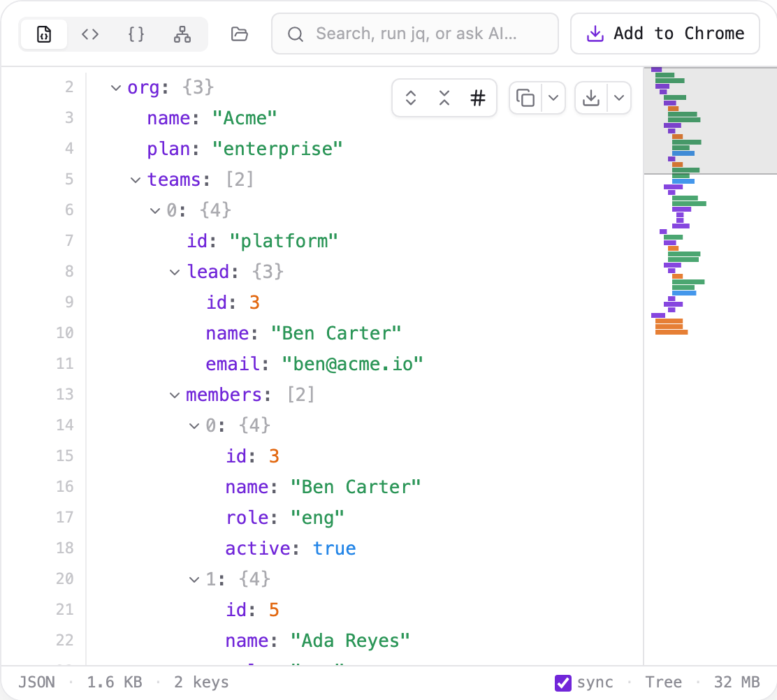This screenshot has width=777, height=700.
Task: Select the JSON file view icon
Action: (43, 34)
